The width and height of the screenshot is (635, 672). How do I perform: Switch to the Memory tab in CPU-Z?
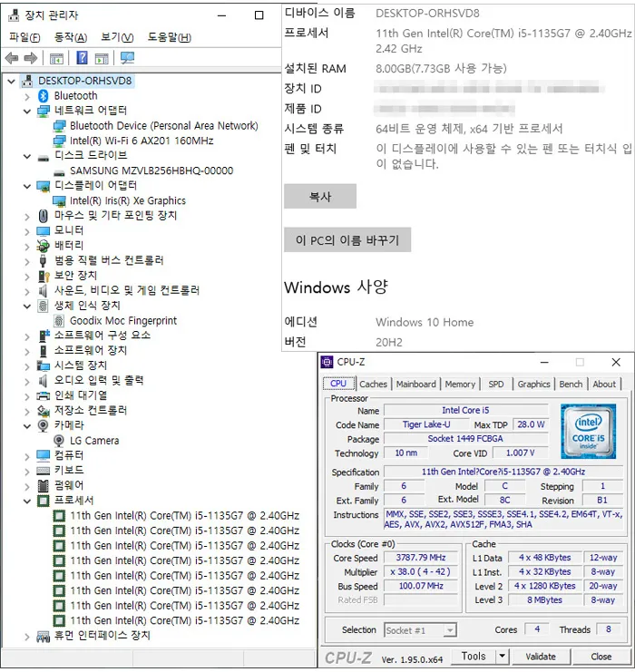tap(460, 384)
